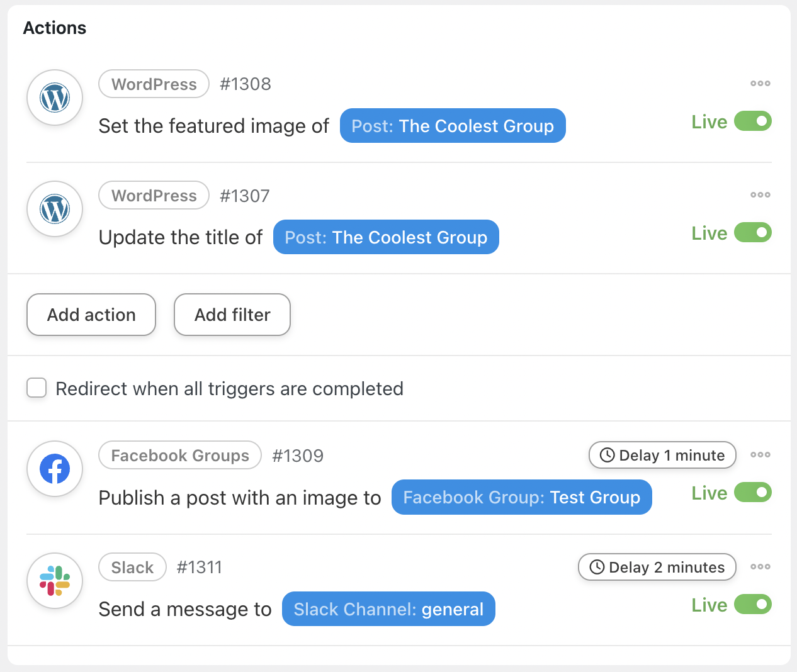Open the three-dot menu for action #1307
Image resolution: width=797 pixels, height=672 pixels.
(760, 194)
